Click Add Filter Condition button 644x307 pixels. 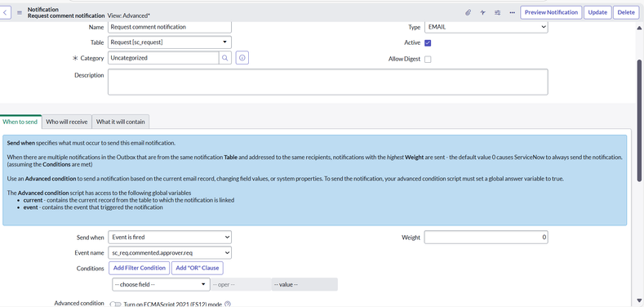coord(140,268)
